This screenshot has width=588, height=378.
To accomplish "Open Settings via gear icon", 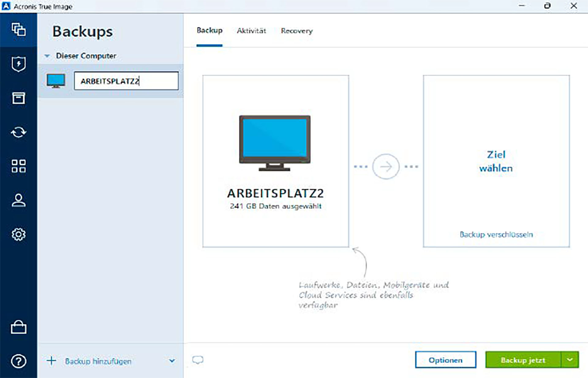I will point(18,234).
